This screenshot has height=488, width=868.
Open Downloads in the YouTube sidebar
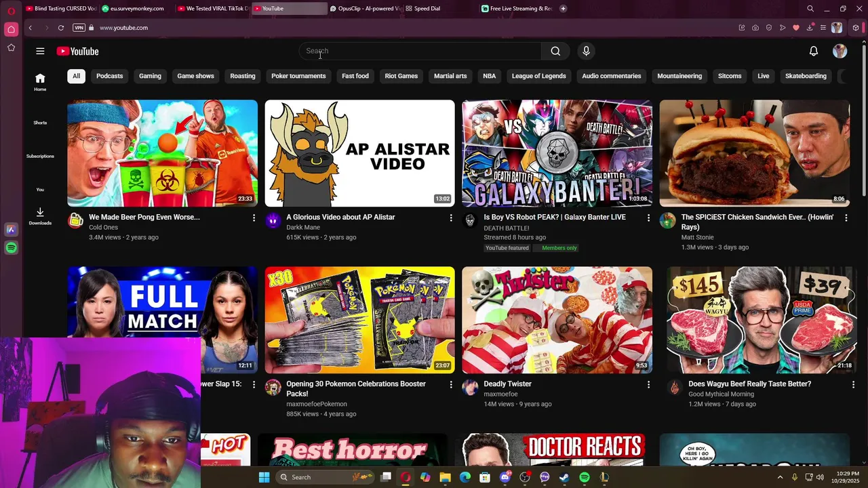[x=40, y=216]
